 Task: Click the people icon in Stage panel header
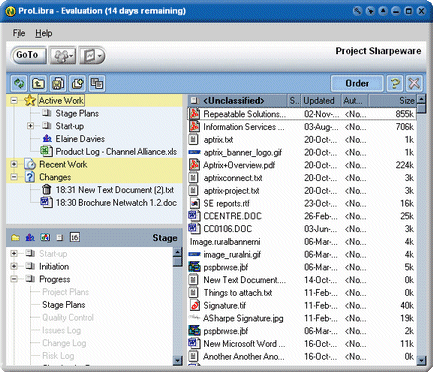30,237
